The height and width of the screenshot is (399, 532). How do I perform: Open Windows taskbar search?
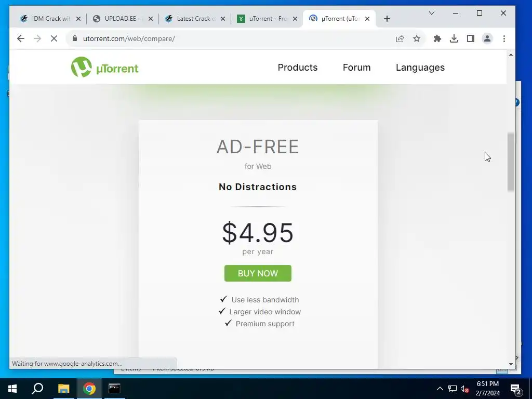coord(37,389)
